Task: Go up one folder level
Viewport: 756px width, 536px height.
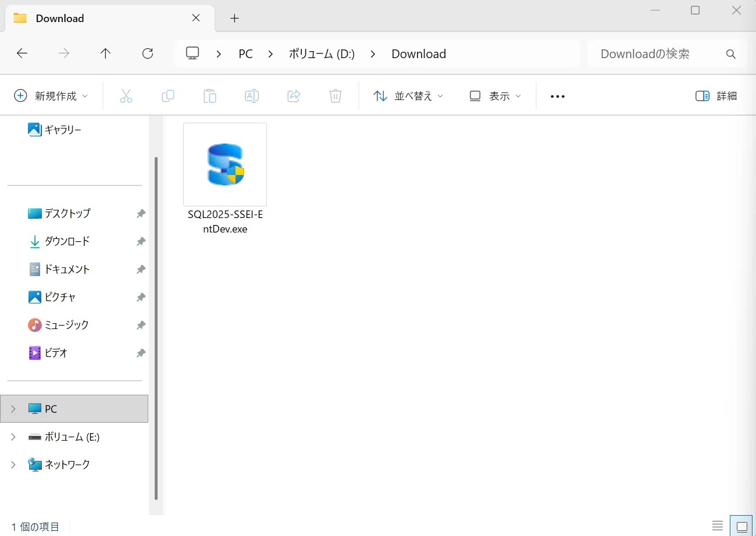Action: 105,53
